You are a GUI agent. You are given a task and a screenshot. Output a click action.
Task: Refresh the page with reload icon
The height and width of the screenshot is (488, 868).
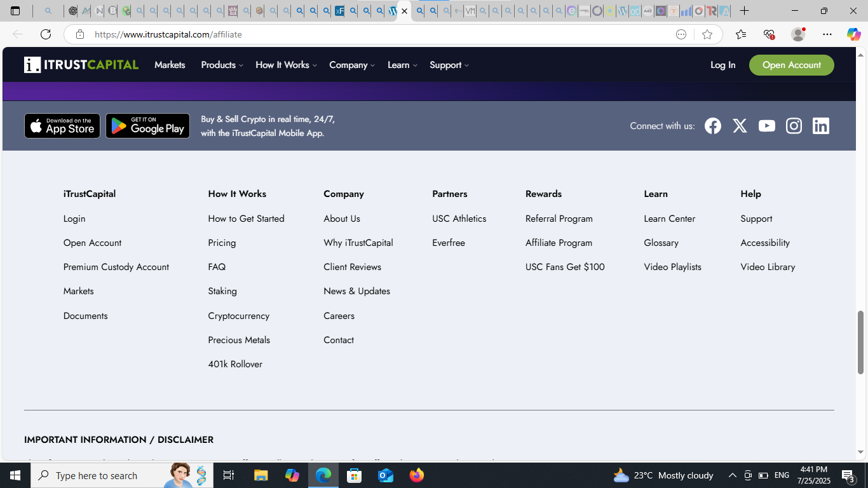point(46,34)
